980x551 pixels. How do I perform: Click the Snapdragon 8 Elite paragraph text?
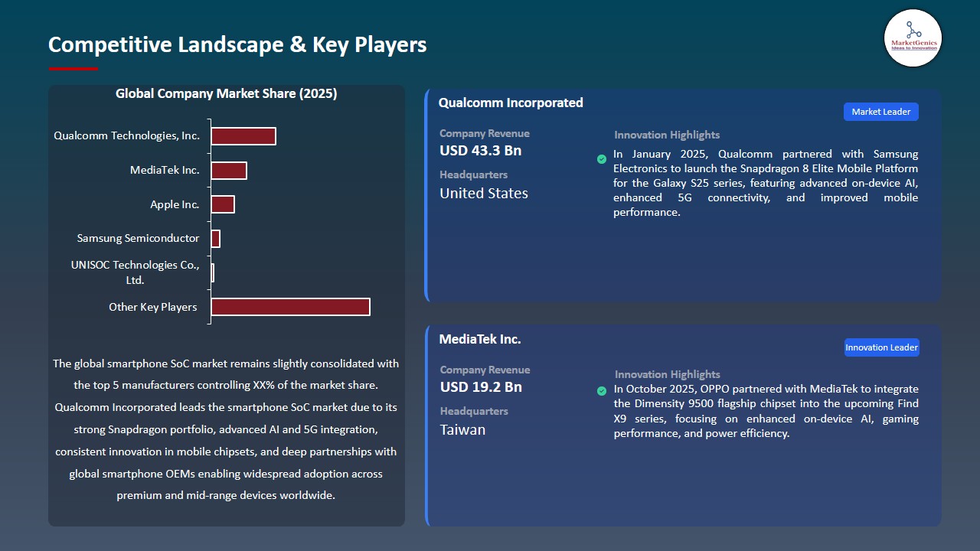pos(766,183)
